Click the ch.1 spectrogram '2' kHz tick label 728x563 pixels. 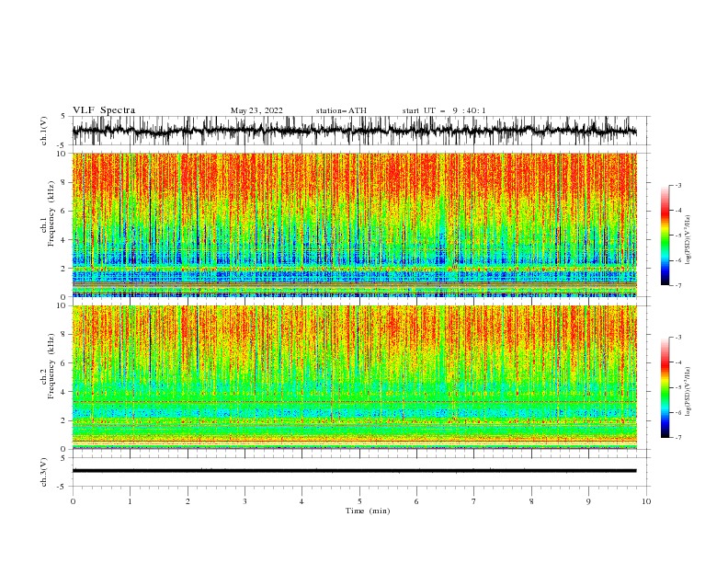pyautogui.click(x=63, y=269)
